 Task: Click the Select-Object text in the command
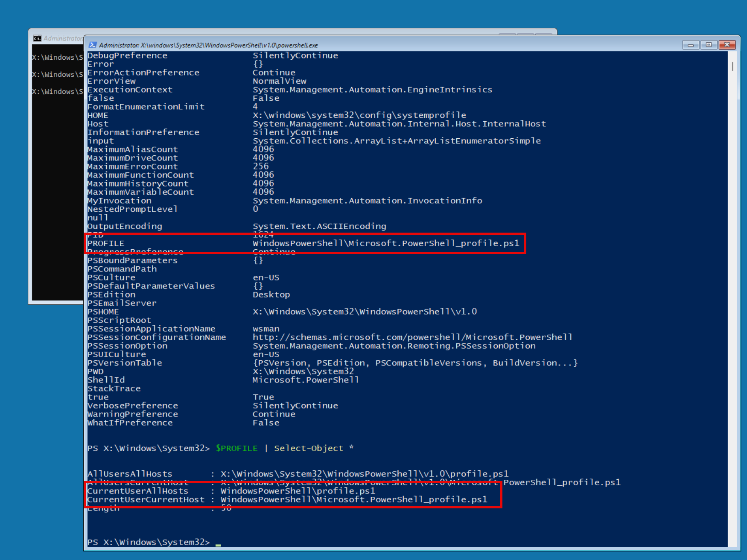308,448
